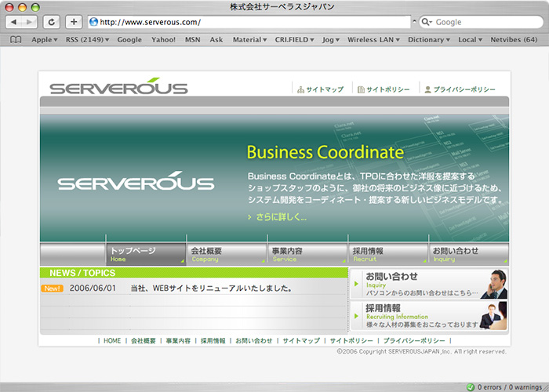This screenshot has height=392, width=549.
Task: Click the 事業内容 link in the footer
Action: pos(178,340)
